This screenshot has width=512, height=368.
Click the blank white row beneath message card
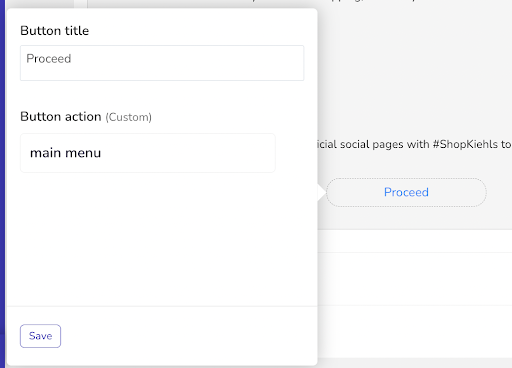(415, 241)
